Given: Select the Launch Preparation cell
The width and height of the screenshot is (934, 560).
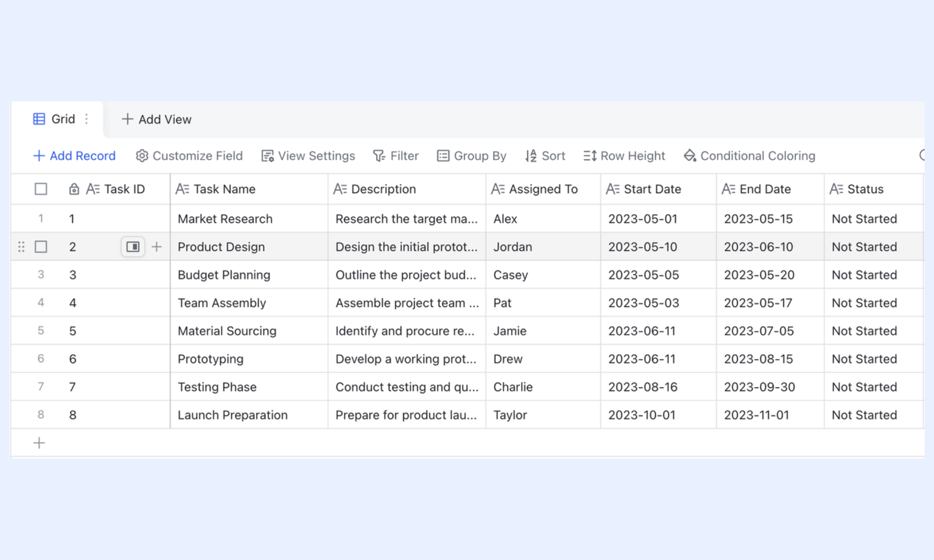Looking at the screenshot, I should (x=249, y=415).
